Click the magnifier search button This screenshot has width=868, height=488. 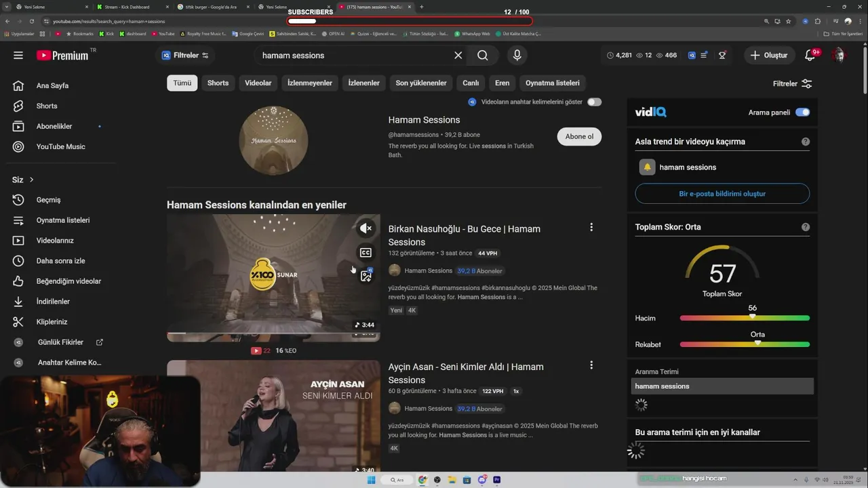483,56
